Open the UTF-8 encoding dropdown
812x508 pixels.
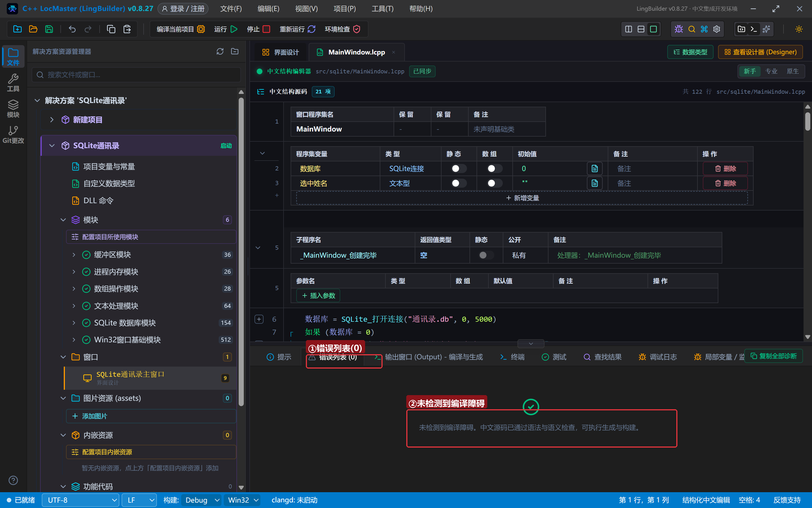click(x=81, y=500)
